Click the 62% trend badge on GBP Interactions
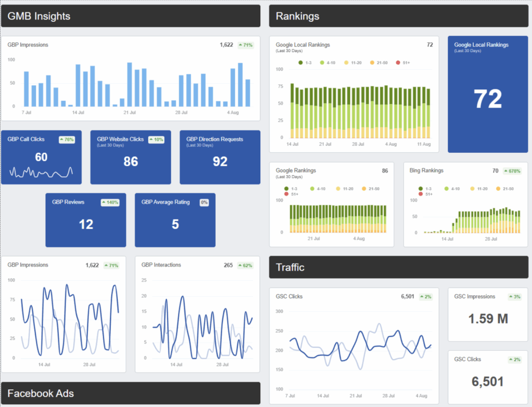 click(245, 265)
